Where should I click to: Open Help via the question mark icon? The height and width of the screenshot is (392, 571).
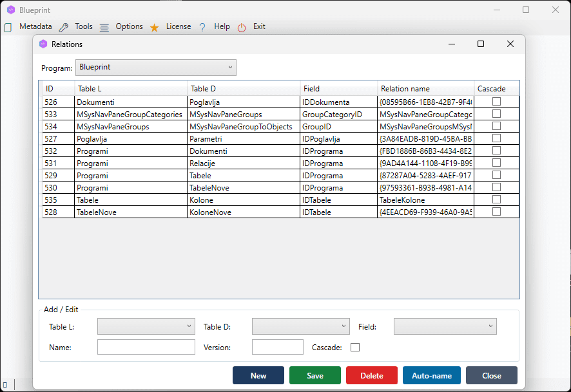(203, 26)
